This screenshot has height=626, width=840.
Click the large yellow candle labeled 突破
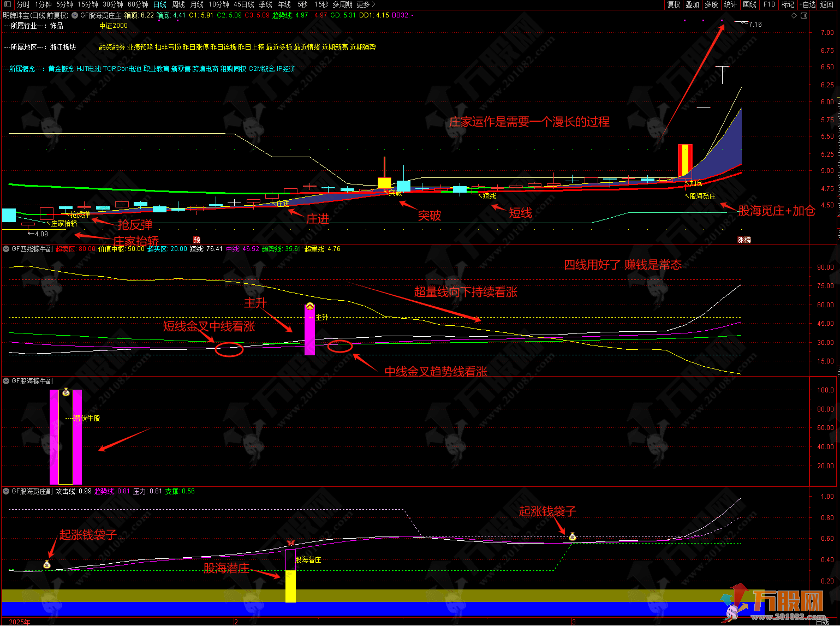click(384, 183)
